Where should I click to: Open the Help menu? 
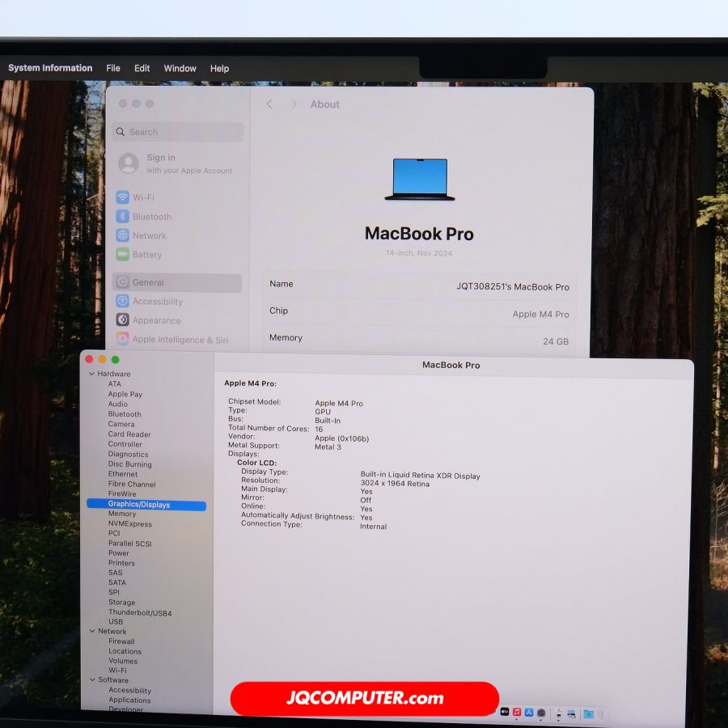click(x=219, y=69)
